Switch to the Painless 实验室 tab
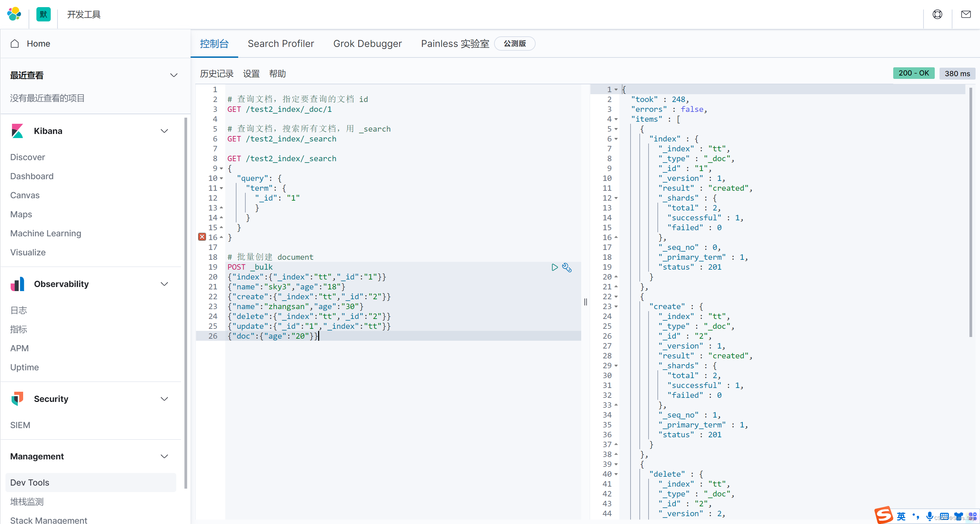The height and width of the screenshot is (524, 980). (455, 44)
